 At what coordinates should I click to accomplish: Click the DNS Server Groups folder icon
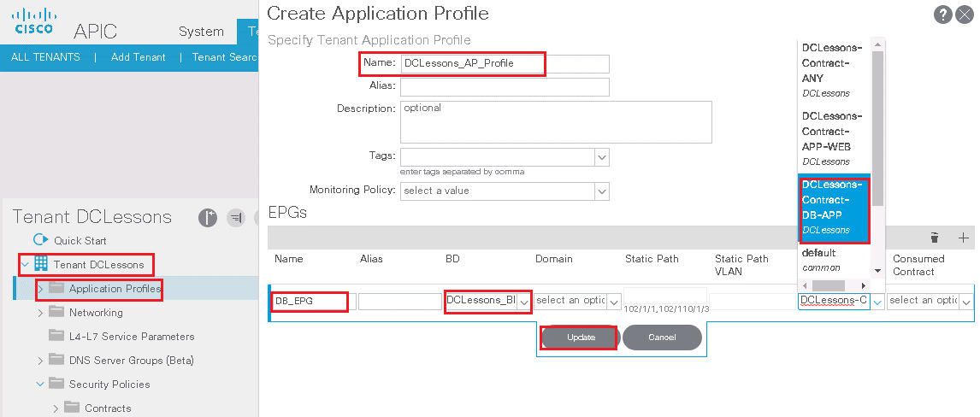57,360
